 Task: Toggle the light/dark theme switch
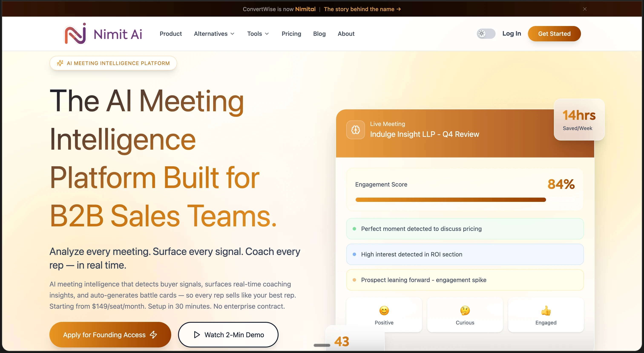pyautogui.click(x=486, y=33)
